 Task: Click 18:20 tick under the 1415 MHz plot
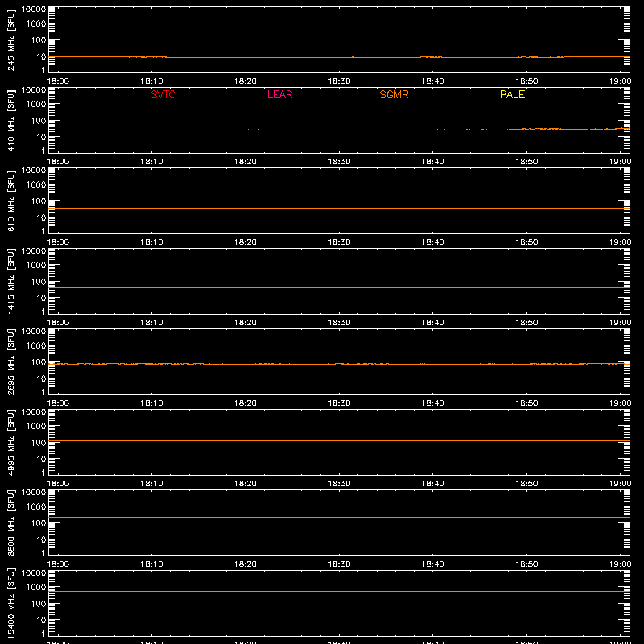(246, 323)
